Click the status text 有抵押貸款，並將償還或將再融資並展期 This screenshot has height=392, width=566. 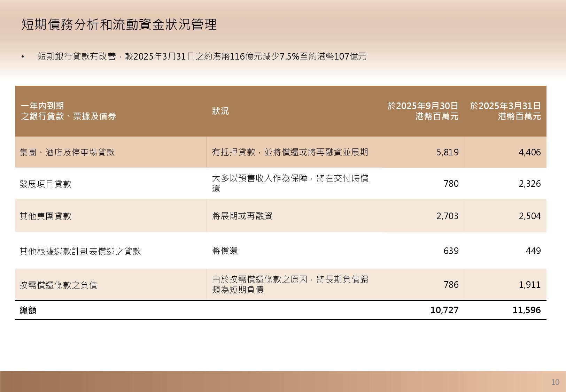[x=290, y=152]
